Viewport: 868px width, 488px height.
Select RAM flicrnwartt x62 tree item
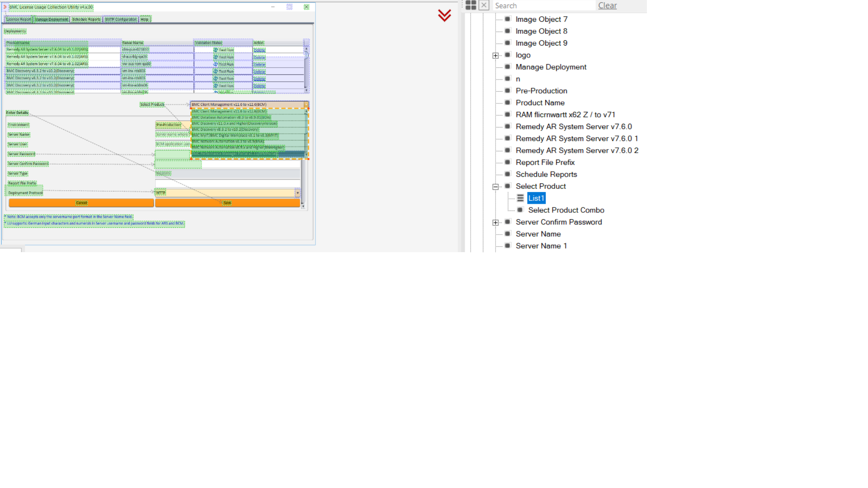click(565, 115)
